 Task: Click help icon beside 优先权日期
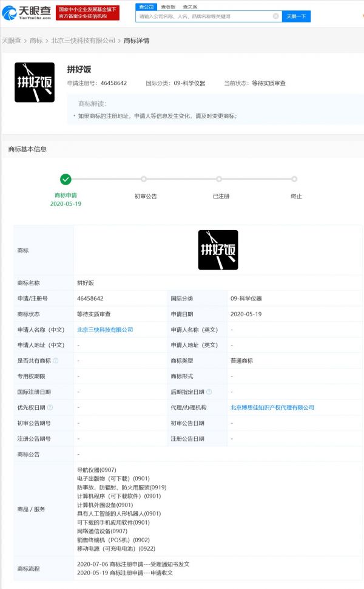click(x=50, y=407)
